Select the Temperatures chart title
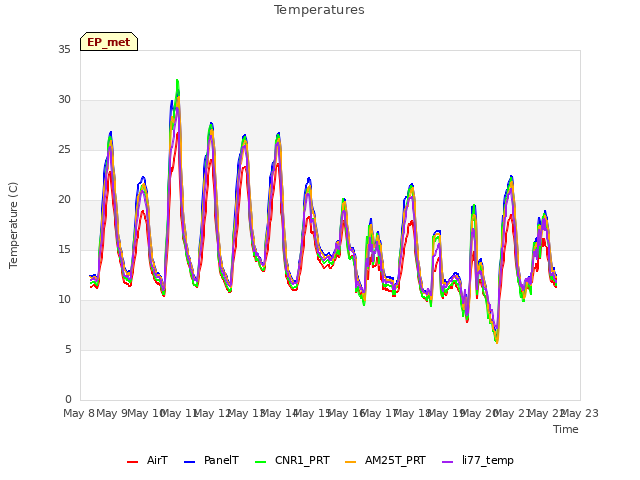The height and width of the screenshot is (480, 640). click(319, 10)
